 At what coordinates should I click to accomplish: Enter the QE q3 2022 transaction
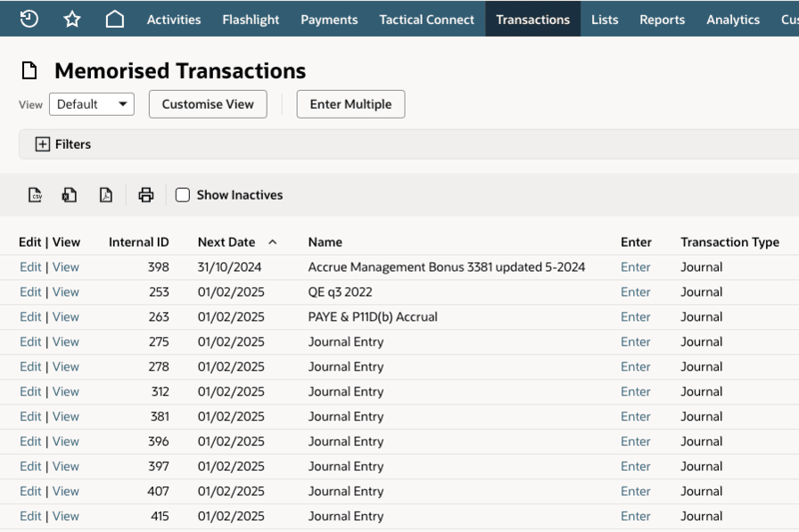636,292
